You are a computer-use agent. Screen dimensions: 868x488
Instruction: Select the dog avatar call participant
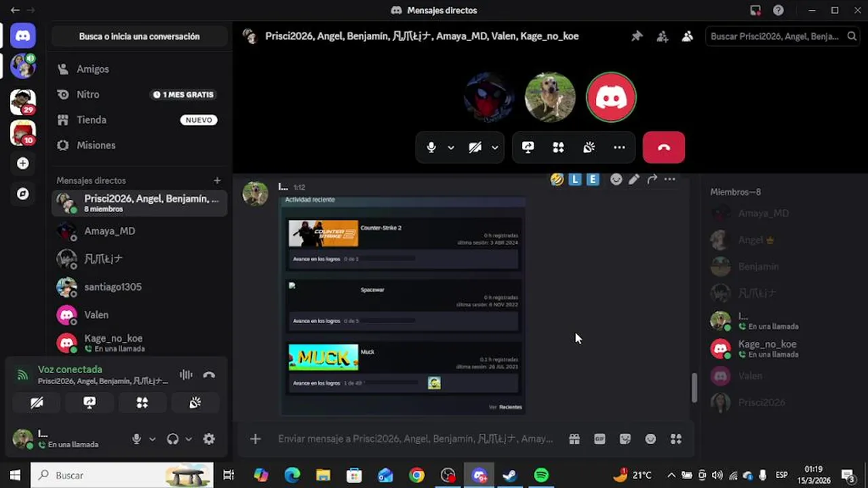[x=550, y=98]
